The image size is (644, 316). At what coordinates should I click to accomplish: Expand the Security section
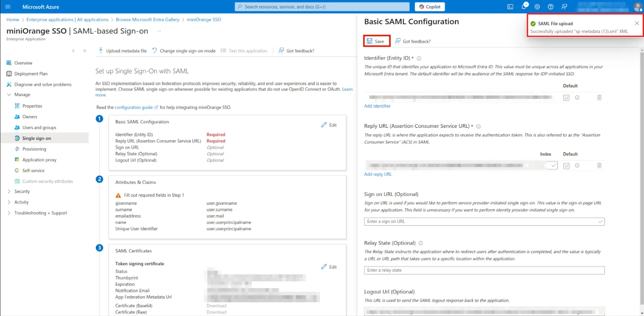click(x=9, y=192)
